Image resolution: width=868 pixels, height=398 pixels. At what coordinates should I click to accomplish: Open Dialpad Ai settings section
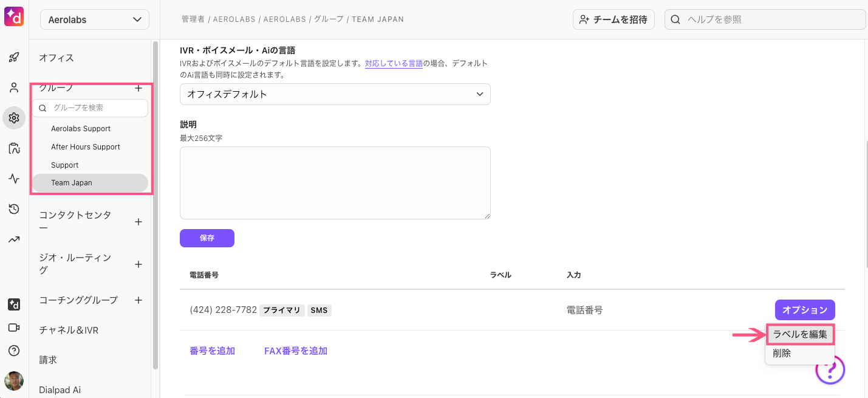pyautogui.click(x=60, y=390)
